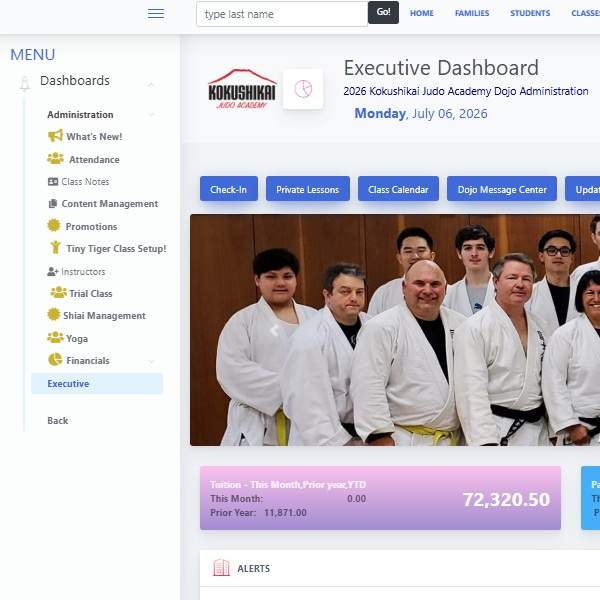Click the Administration heading label
This screenshot has width=600, height=600.
[80, 115]
